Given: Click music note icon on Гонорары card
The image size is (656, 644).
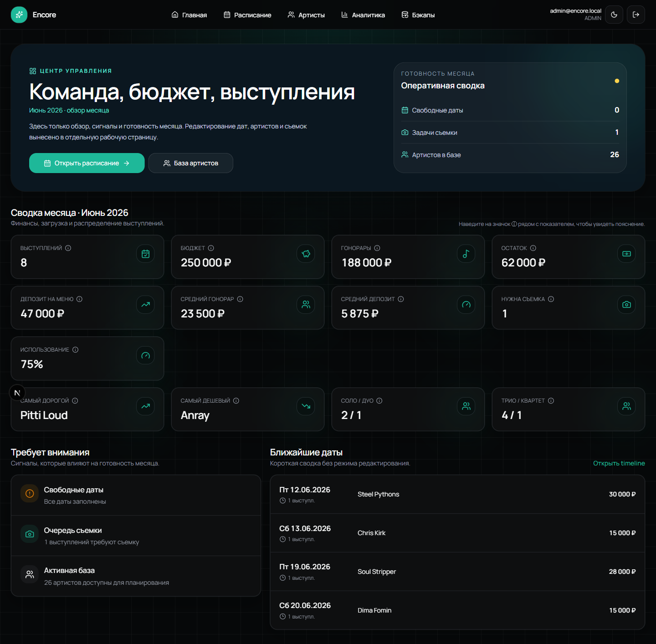Looking at the screenshot, I should [x=466, y=254].
